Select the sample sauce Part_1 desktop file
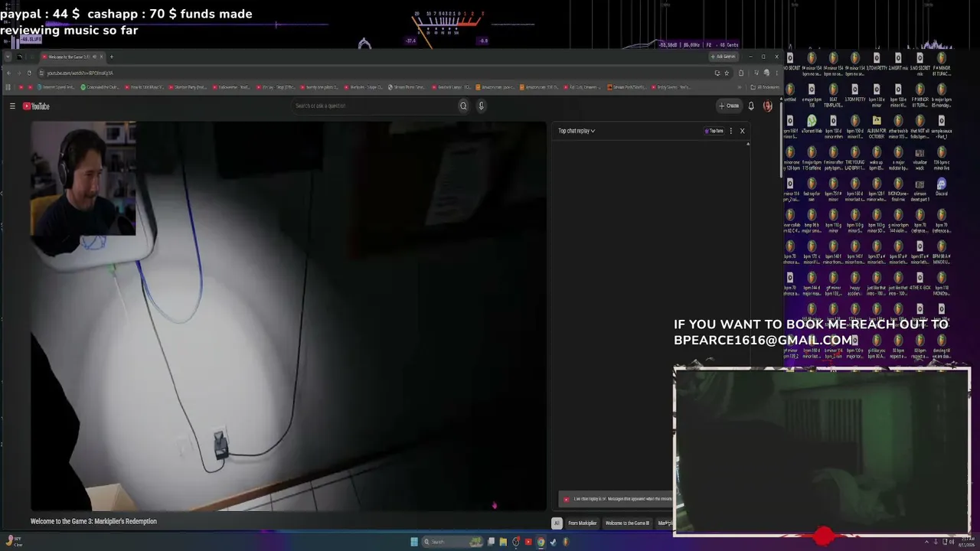 point(941,127)
